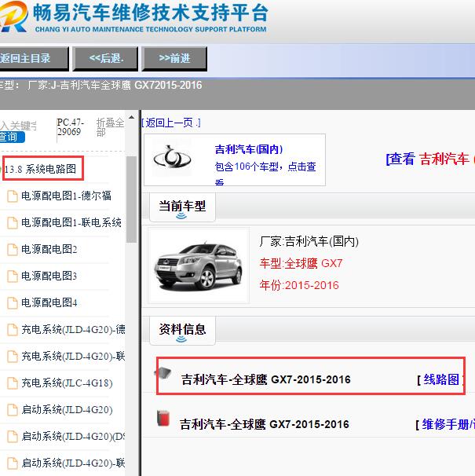Open the 线路图 link

441,379
